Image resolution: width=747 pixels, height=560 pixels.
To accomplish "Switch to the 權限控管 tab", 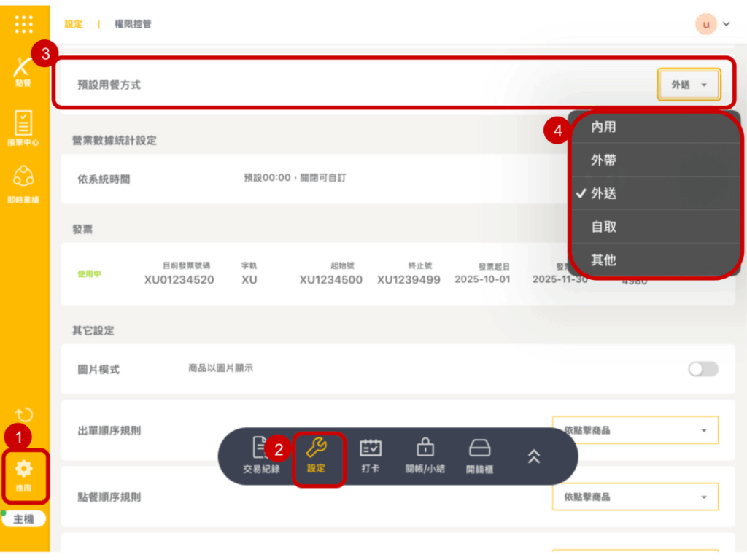I will click(133, 24).
